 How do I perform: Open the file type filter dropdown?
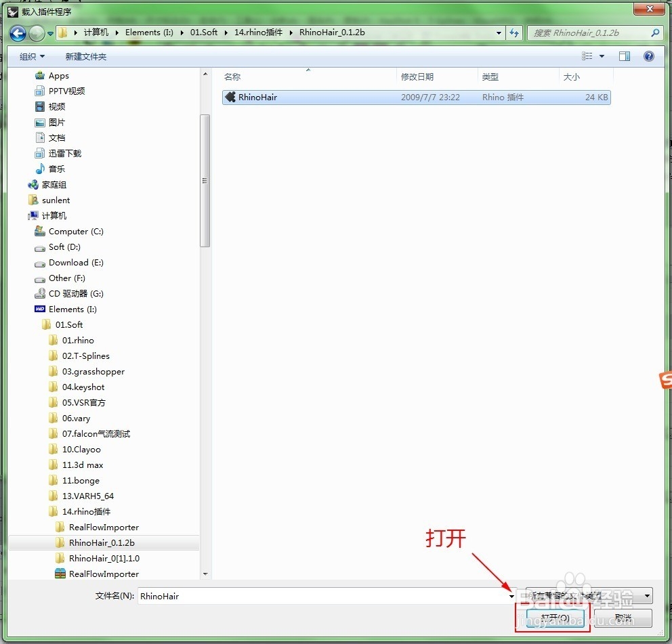click(x=589, y=596)
